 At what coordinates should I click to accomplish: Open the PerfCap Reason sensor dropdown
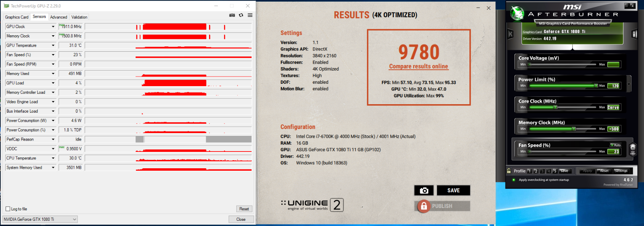(53, 139)
